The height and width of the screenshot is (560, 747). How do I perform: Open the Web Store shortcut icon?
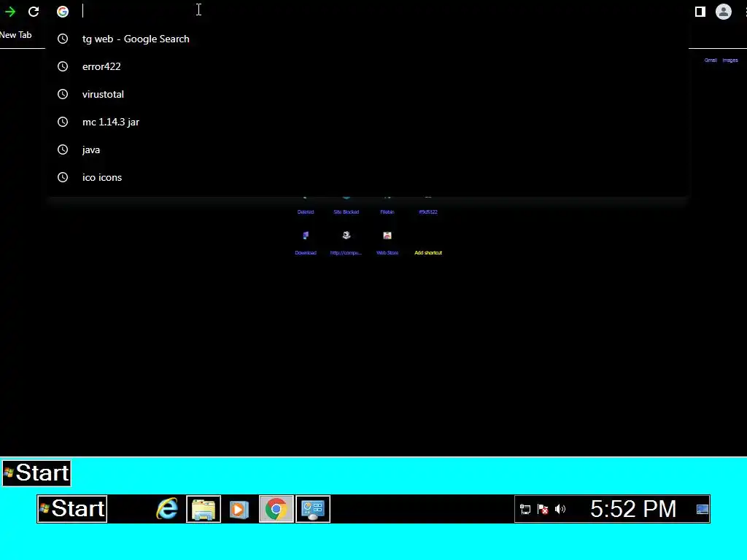387,236
